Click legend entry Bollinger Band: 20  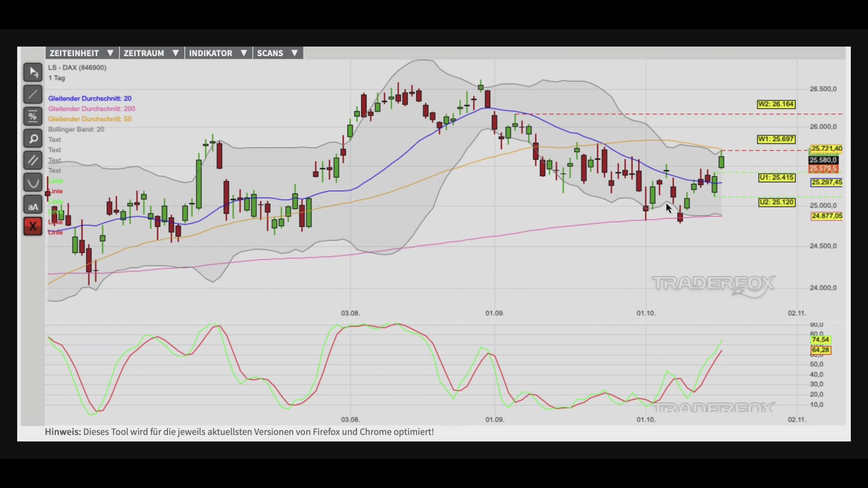[76, 129]
